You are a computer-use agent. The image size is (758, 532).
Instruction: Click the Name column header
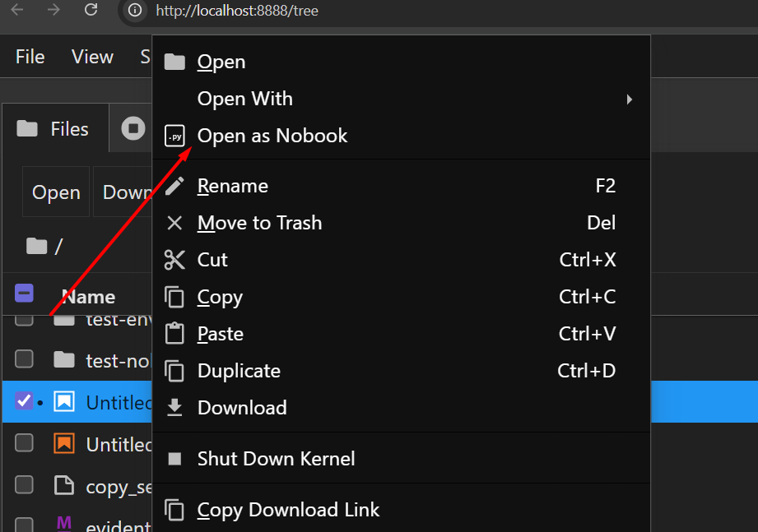pyautogui.click(x=88, y=296)
